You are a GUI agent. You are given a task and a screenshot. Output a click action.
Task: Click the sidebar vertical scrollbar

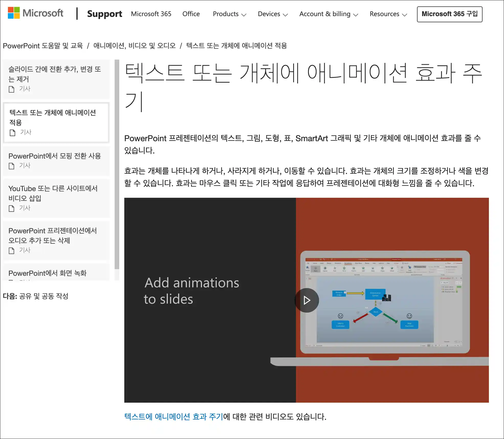[117, 164]
